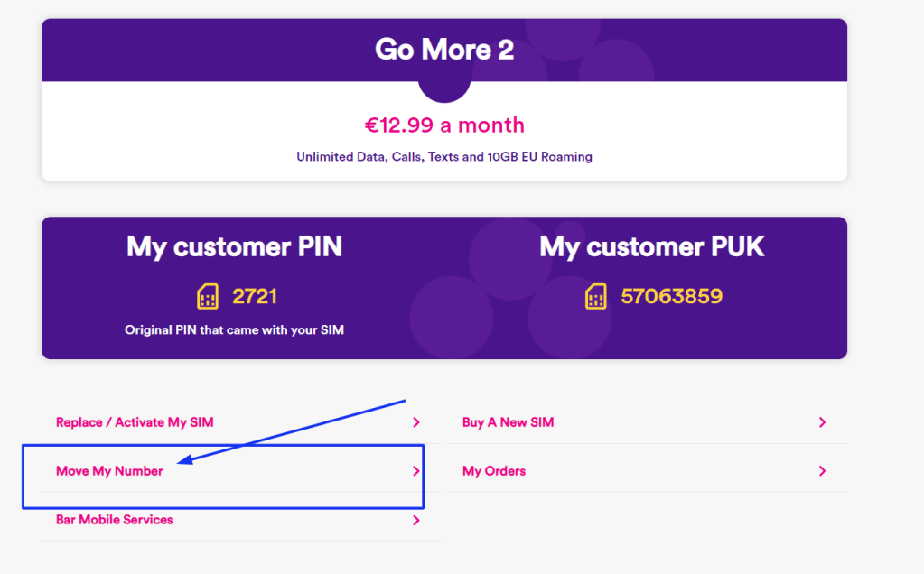Click the SIM card icon beside PIN 2721
The width and height of the screenshot is (924, 574).
208,296
